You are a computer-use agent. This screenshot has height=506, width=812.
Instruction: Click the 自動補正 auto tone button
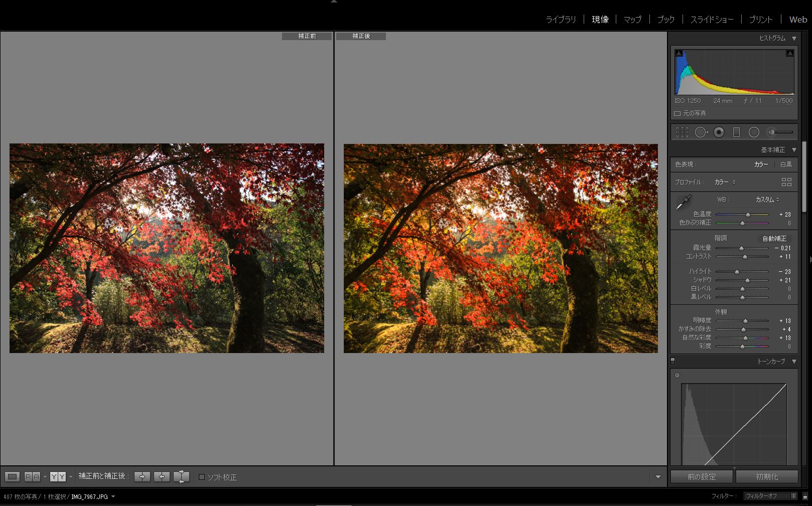[774, 239]
